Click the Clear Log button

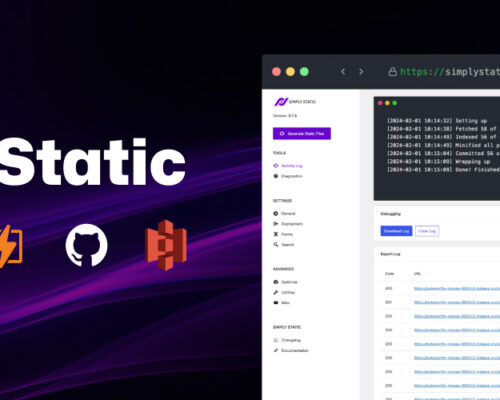pos(427,231)
